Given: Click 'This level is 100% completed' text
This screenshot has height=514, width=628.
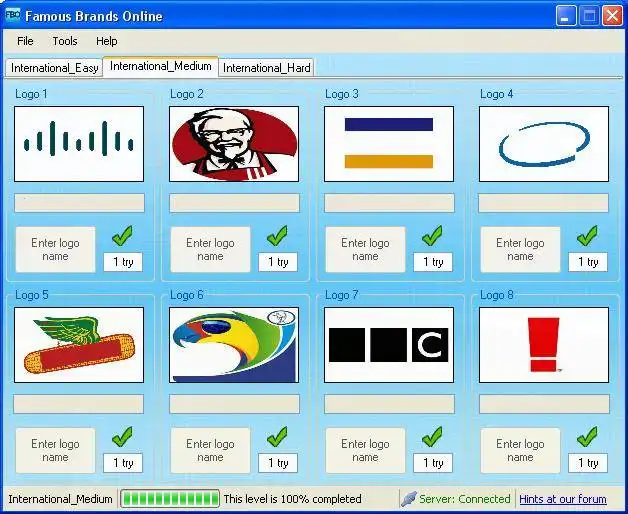Looking at the screenshot, I should pos(292,499).
